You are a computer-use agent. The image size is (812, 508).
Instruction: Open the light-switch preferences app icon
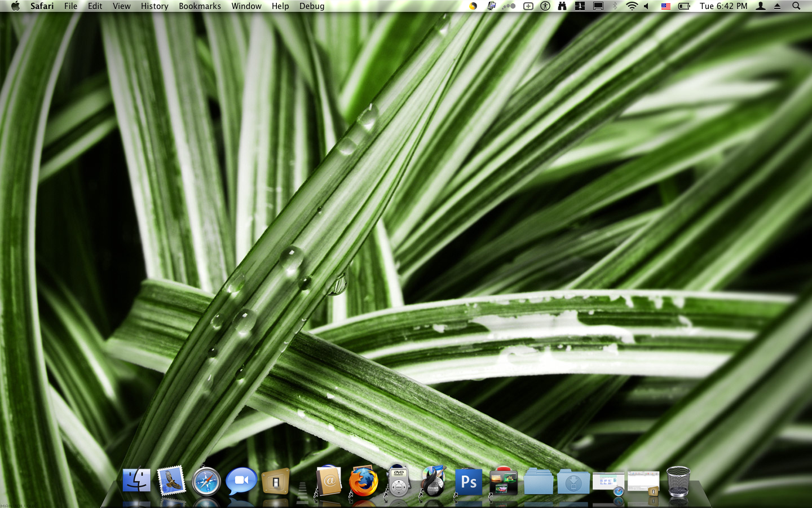pyautogui.click(x=276, y=481)
